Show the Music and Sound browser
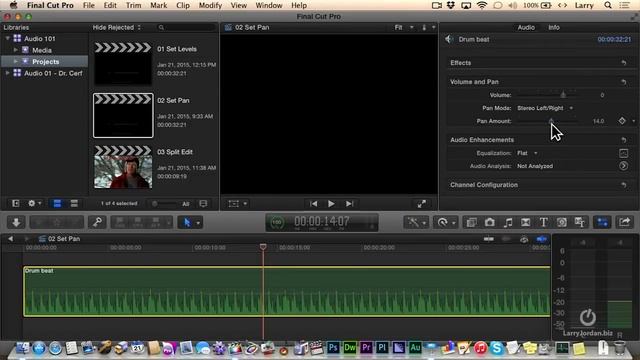This screenshot has height=360, width=640. click(x=508, y=222)
